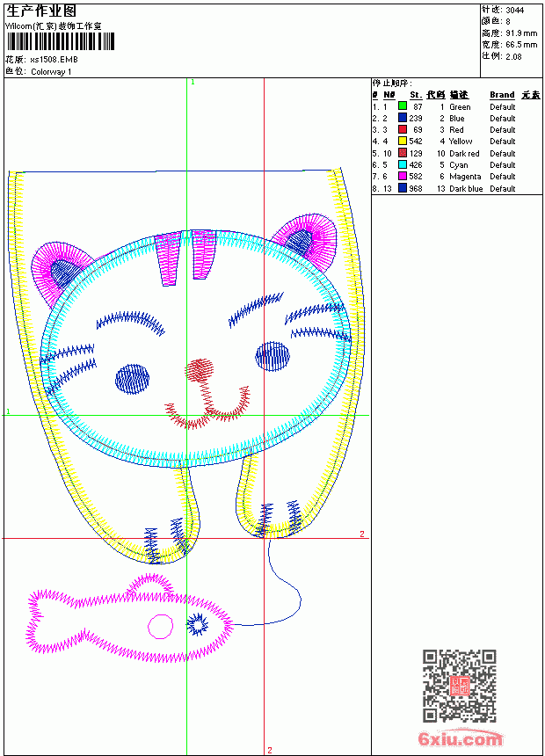Select the Dark blue thread swatch
Image resolution: width=545 pixels, height=756 pixels.
(x=403, y=188)
